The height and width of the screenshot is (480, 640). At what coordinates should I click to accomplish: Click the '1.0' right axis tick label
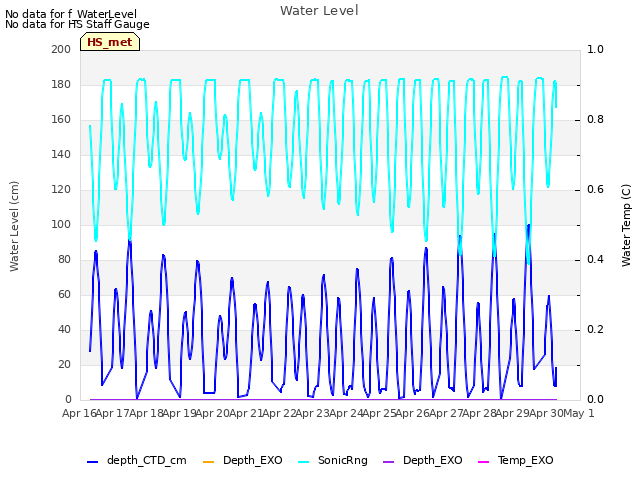(595, 49)
